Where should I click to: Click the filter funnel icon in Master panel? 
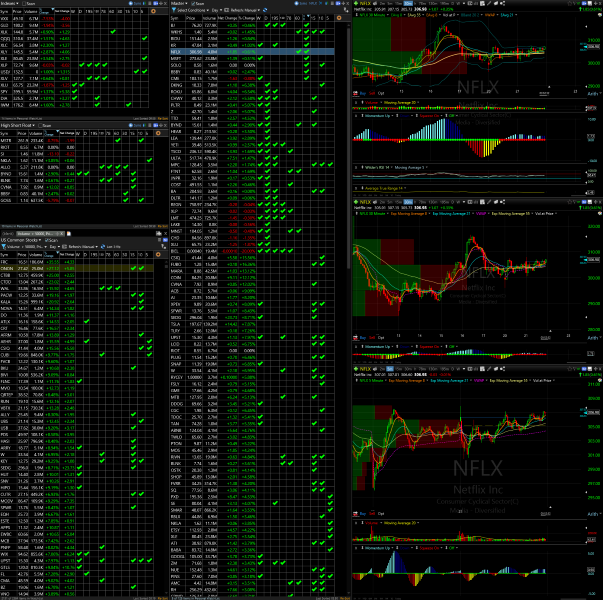pyautogui.click(x=173, y=10)
